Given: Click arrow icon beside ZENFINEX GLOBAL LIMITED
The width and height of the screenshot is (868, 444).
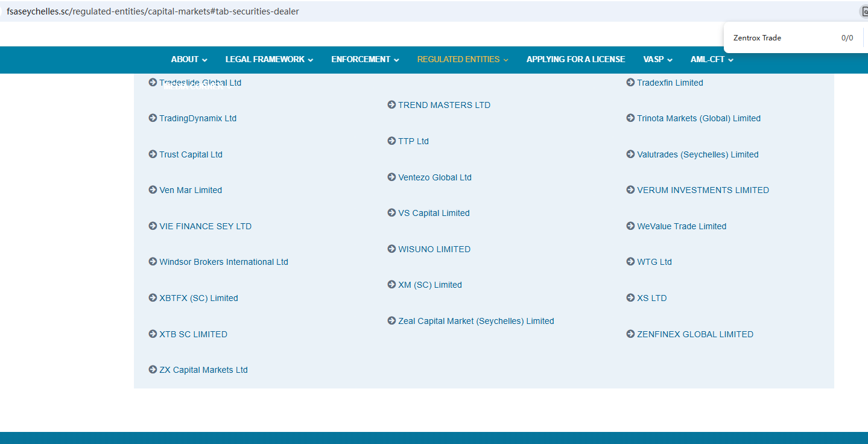Looking at the screenshot, I should pyautogui.click(x=630, y=334).
